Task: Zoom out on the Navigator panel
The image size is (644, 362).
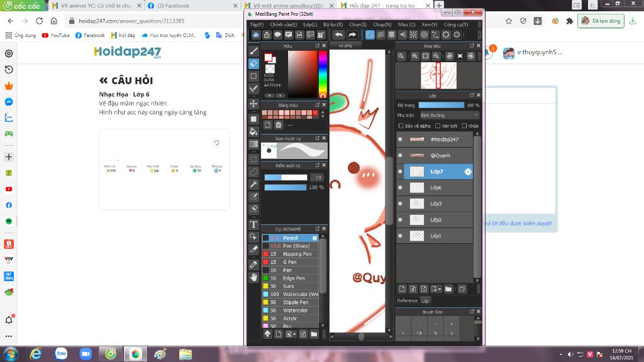Action: pyautogui.click(x=436, y=56)
